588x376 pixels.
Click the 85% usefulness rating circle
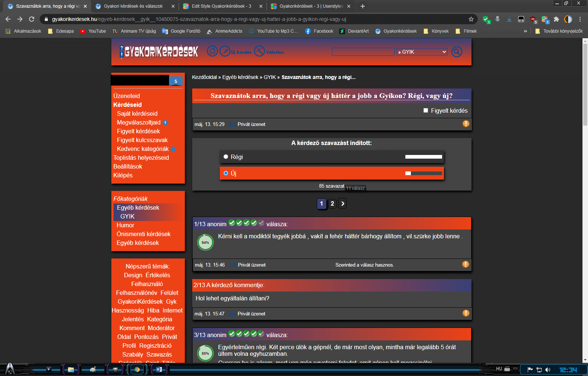205,353
